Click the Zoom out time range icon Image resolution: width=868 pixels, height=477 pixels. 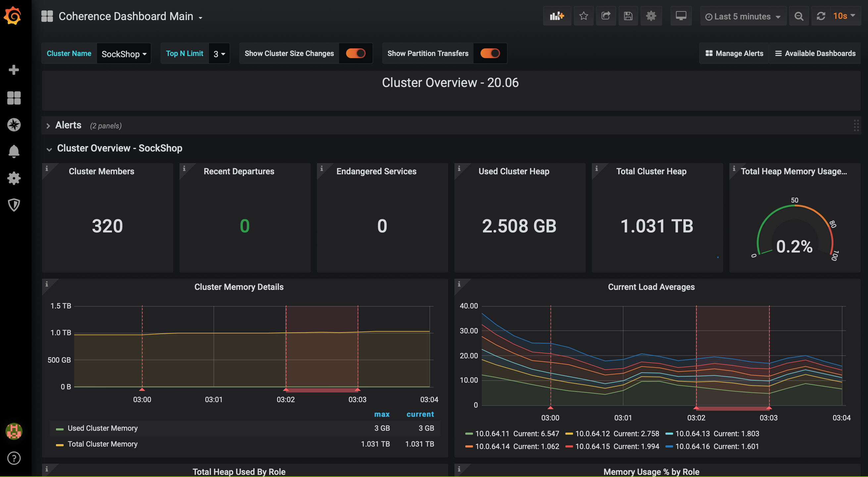click(798, 16)
